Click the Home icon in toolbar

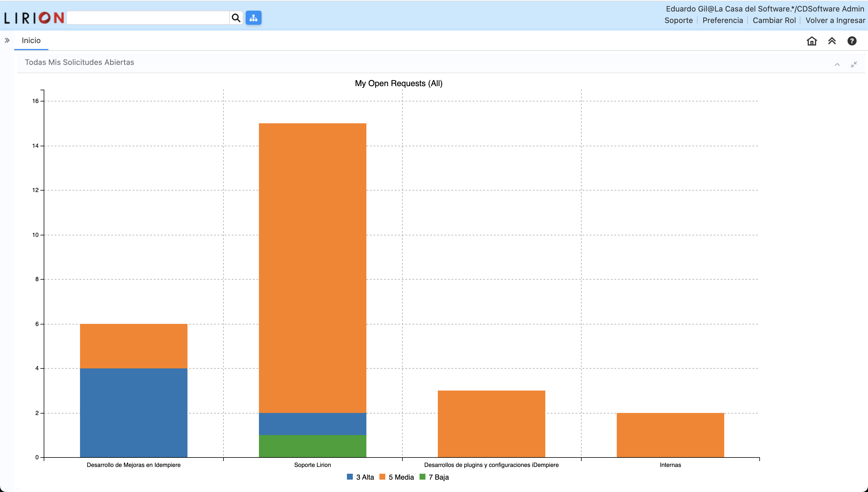[812, 41]
